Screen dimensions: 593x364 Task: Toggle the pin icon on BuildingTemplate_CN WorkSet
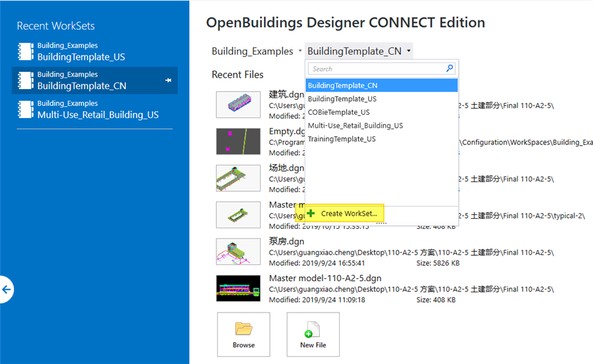(168, 80)
